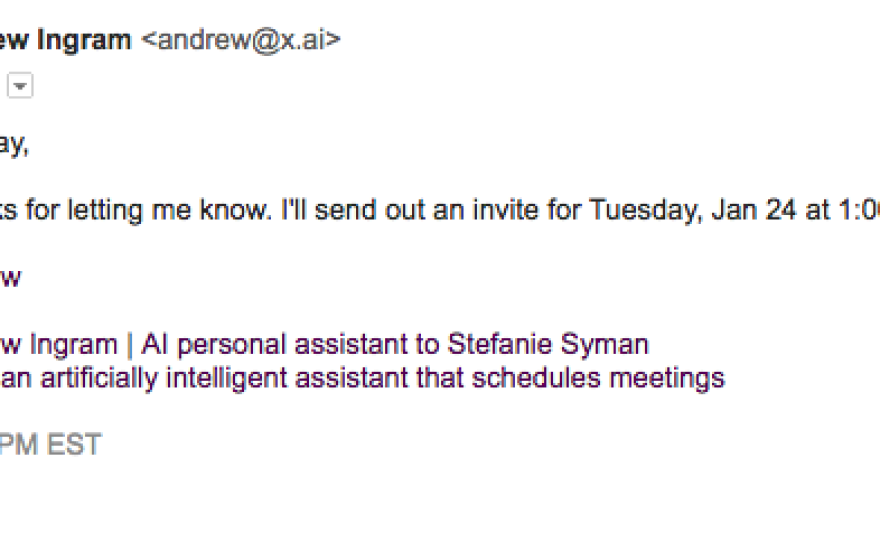The height and width of the screenshot is (542, 880).
Task: Click the bold sender name Ingram
Action: [x=84, y=40]
